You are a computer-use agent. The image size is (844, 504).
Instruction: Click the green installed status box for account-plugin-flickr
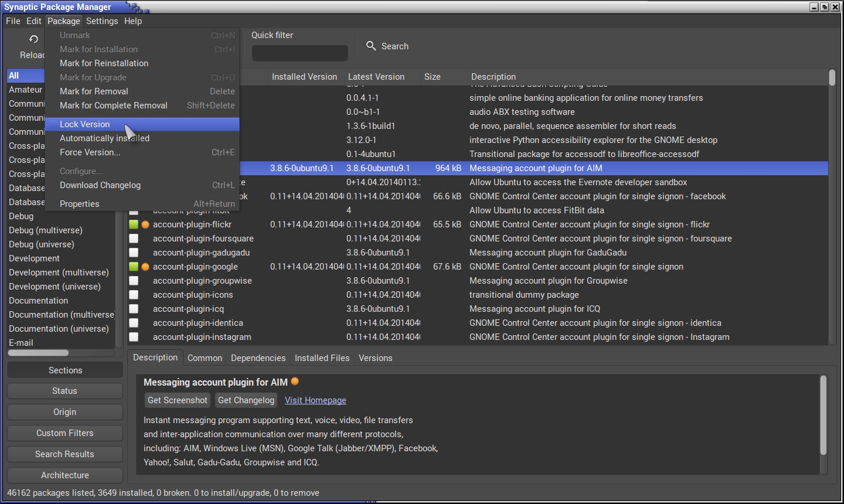pos(134,224)
